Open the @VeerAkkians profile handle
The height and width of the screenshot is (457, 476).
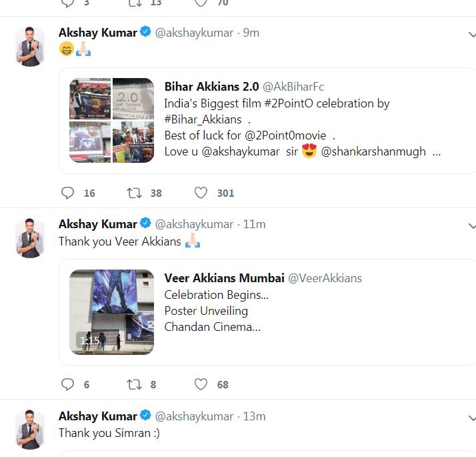point(325,278)
